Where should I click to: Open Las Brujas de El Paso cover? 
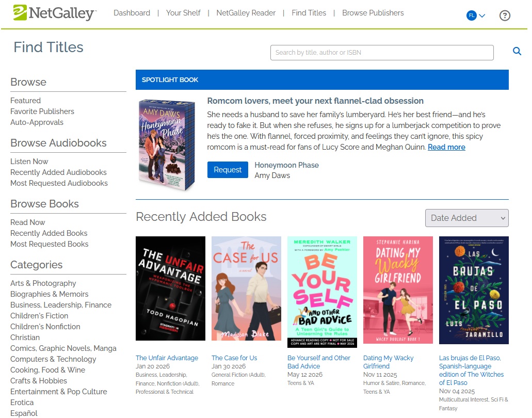(474, 290)
